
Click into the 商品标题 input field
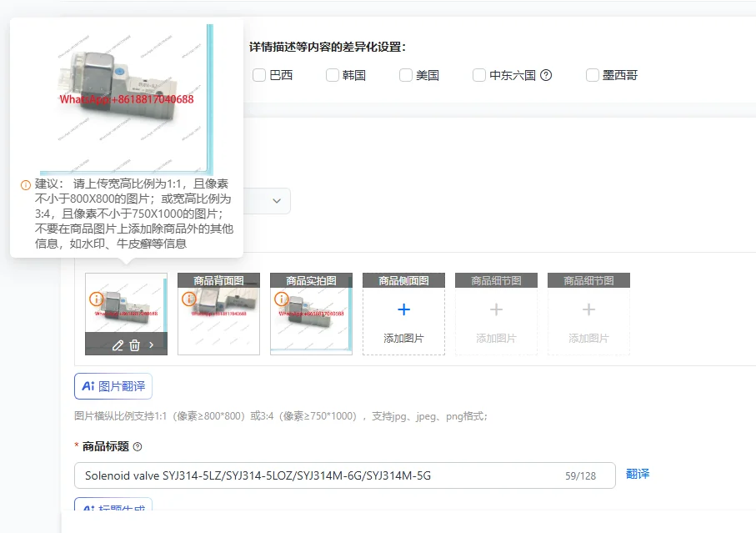point(345,475)
